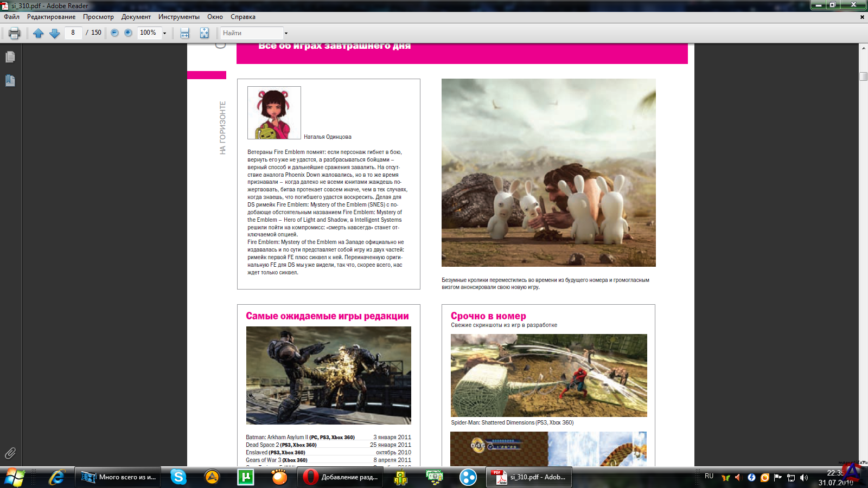Click the Gears of War screenshot picture
This screenshot has width=868, height=488.
pos(329,375)
